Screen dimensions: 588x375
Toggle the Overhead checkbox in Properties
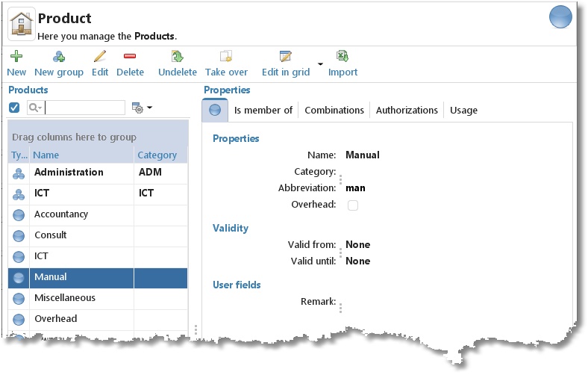coord(352,205)
